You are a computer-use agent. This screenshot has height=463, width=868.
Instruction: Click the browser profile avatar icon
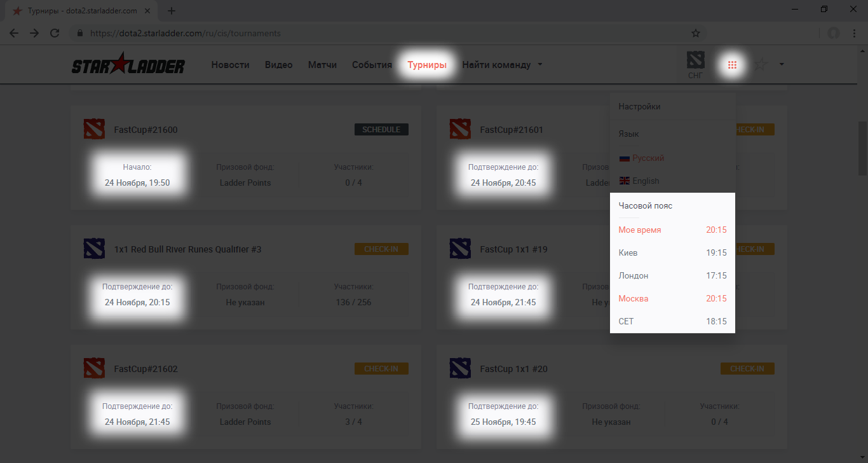pyautogui.click(x=833, y=33)
